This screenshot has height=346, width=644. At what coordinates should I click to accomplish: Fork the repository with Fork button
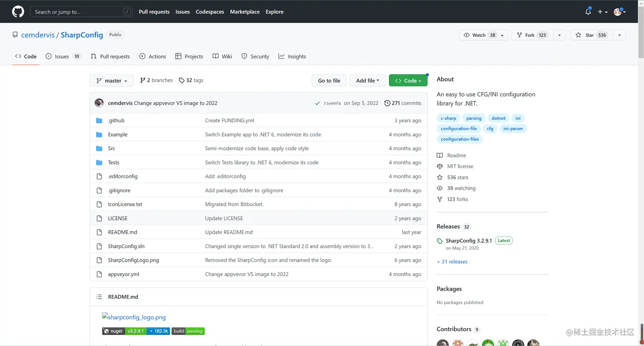pos(532,35)
